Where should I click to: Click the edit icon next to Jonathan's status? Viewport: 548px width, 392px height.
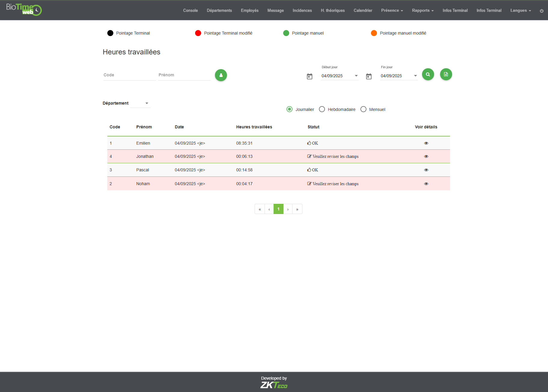(309, 156)
